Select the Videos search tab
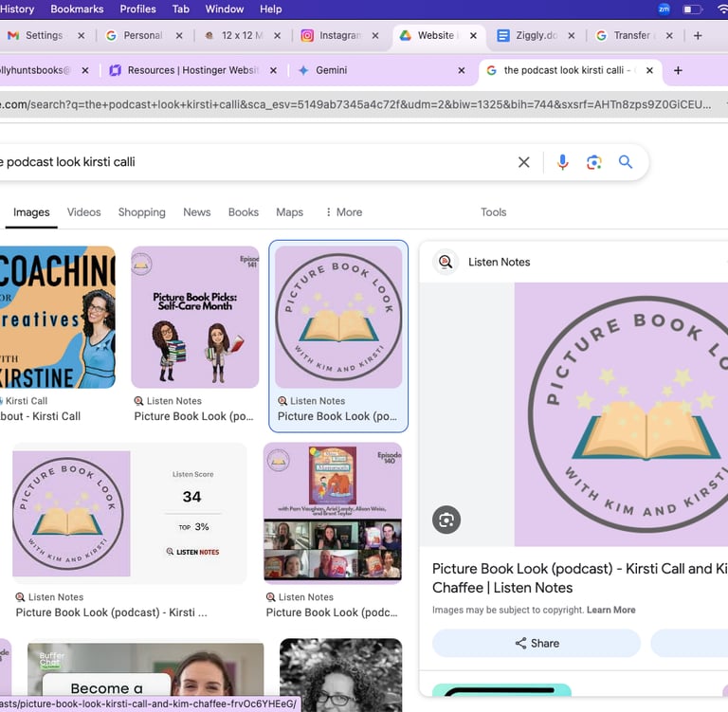728x712 pixels. tap(83, 212)
